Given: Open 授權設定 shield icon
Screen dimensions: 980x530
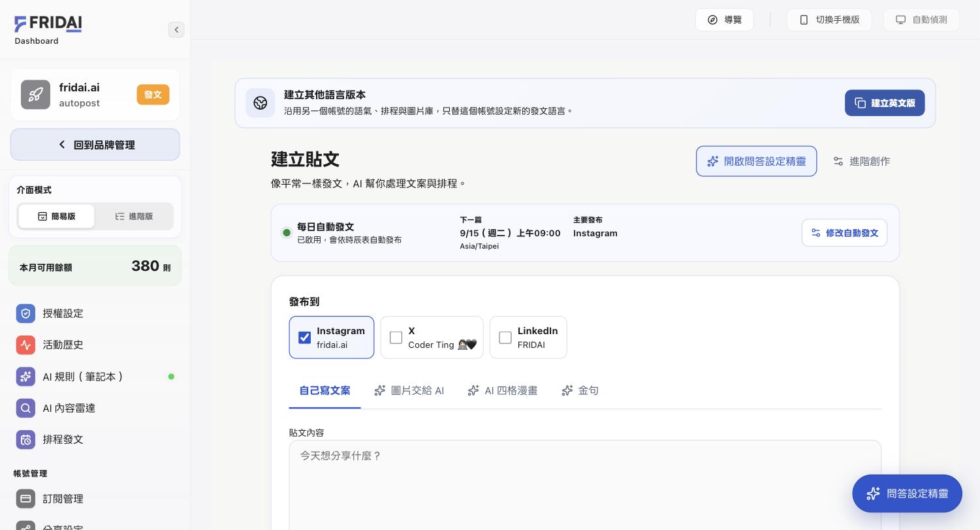Looking at the screenshot, I should pyautogui.click(x=25, y=313).
